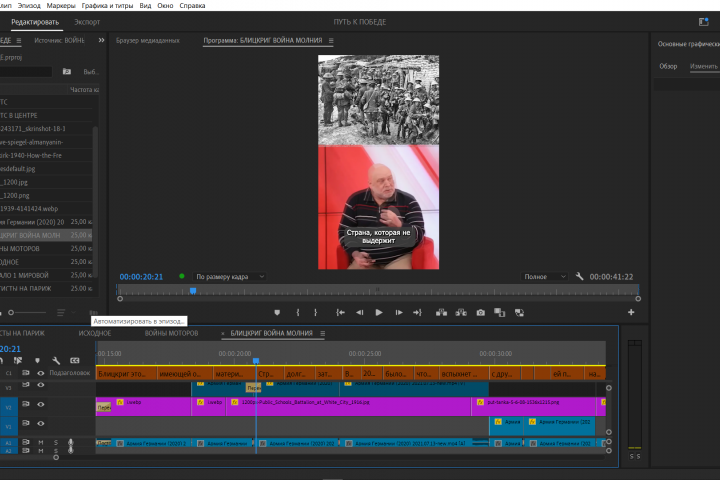Mute audio track A1
This screenshot has width=720, height=480.
(x=41, y=442)
